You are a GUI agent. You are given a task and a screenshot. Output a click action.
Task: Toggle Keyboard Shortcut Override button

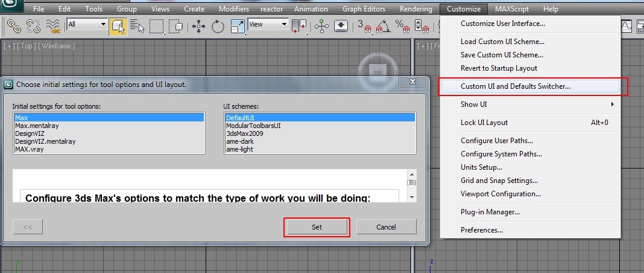(341, 27)
